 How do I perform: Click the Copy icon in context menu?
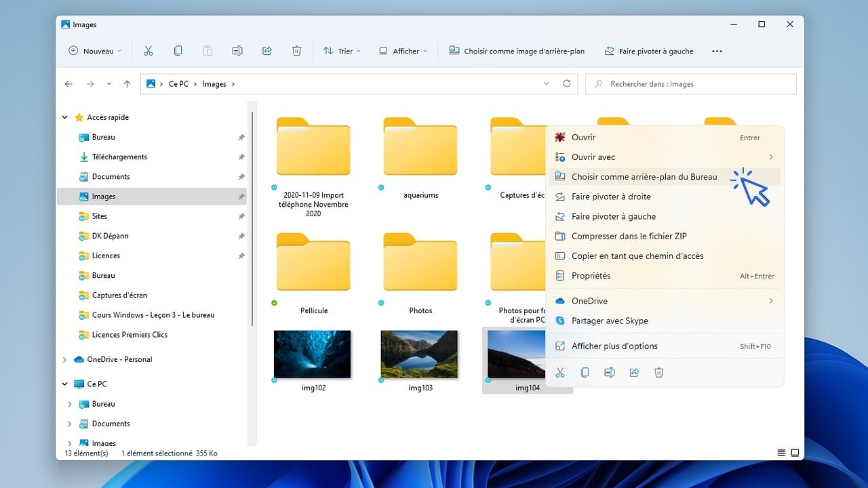click(585, 372)
